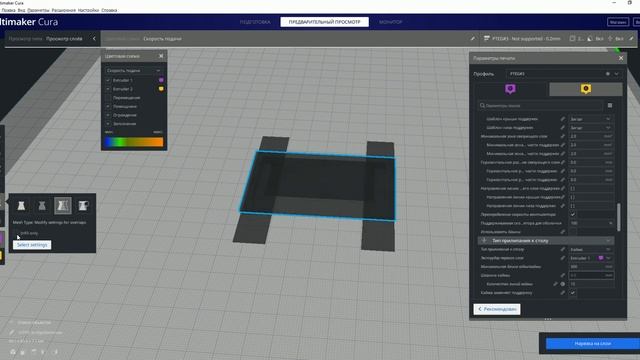
Task: Toggle the fan speed override checkbox
Action: tap(573, 214)
